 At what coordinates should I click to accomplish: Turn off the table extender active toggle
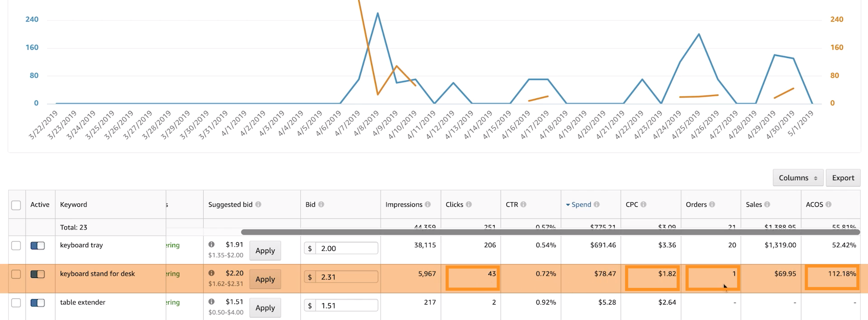(38, 303)
